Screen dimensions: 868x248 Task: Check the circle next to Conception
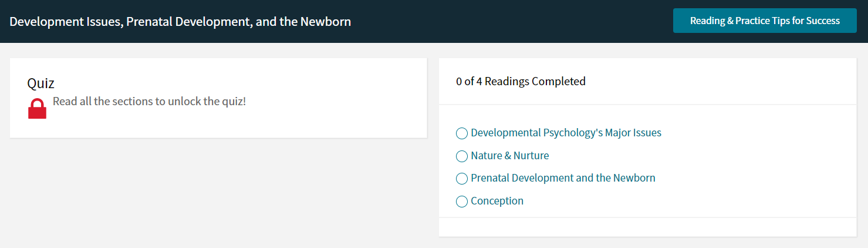(x=462, y=202)
